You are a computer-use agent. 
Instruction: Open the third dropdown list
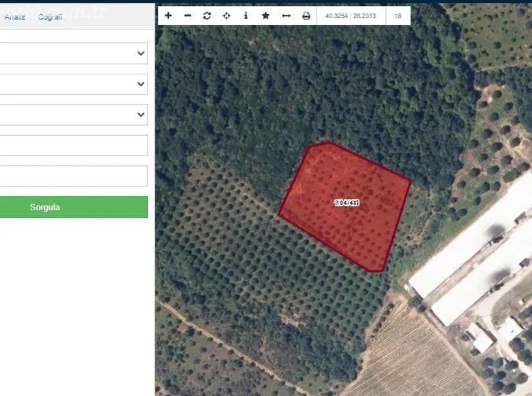(74, 115)
